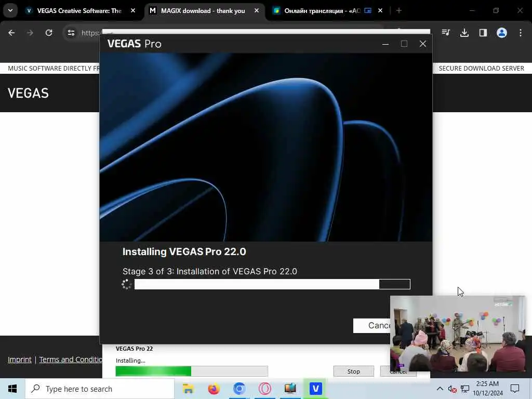Click 'Installing VEGAS Pro 22.0' heading
532x399 pixels.
coord(184,252)
